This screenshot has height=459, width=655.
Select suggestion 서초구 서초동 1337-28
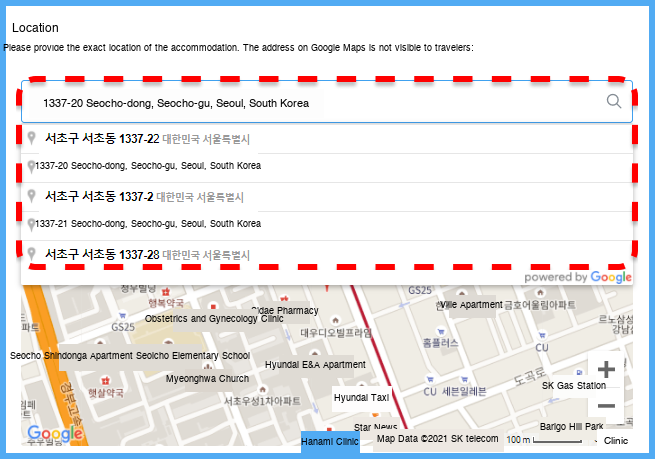pyautogui.click(x=327, y=254)
